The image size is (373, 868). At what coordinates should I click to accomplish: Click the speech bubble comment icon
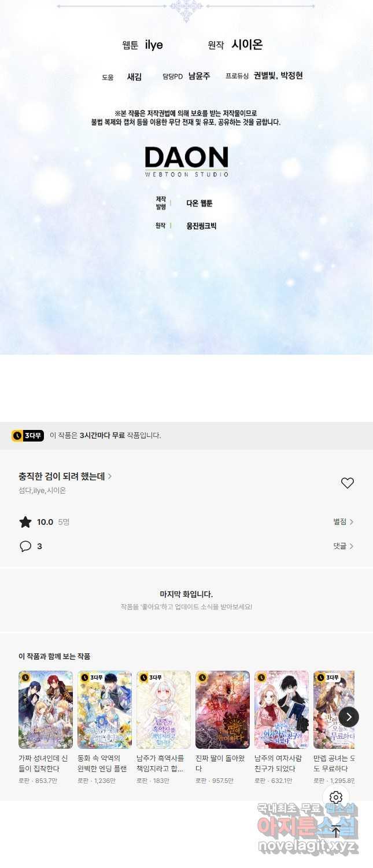coord(25,546)
